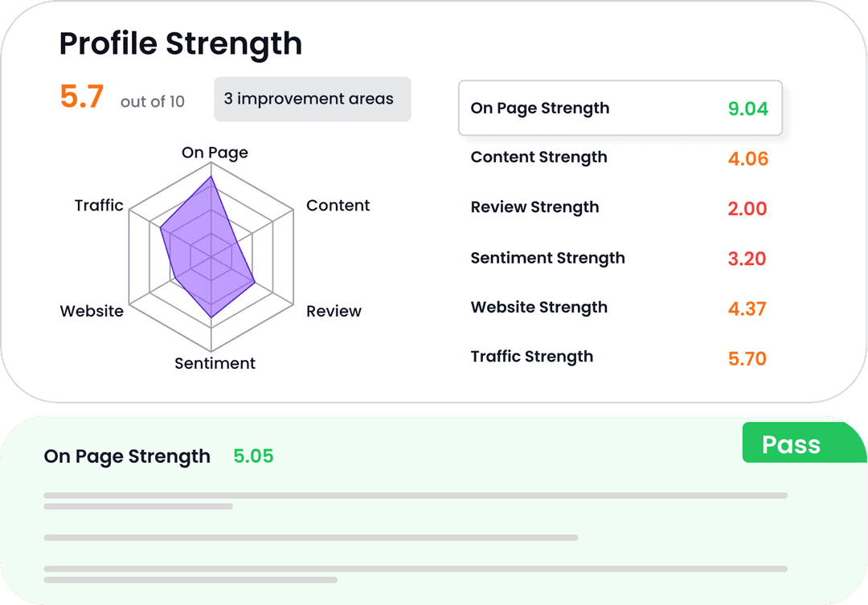
Task: Select Content Strength from the list
Action: (538, 157)
